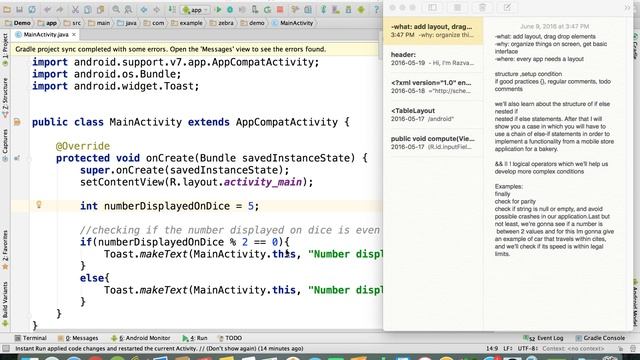Click the AVD Manager icon
Viewport: 640px width, 360px height.
pos(336,9)
